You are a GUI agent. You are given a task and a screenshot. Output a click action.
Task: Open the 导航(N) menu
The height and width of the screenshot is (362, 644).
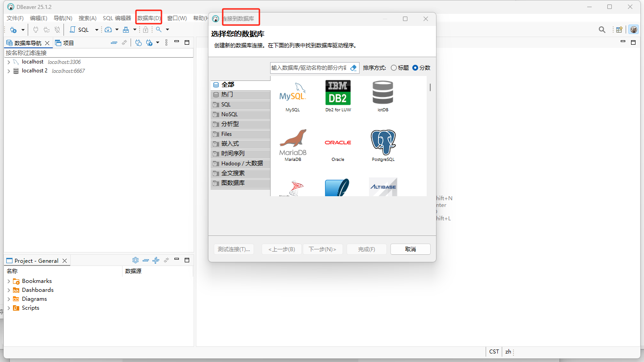click(x=63, y=18)
